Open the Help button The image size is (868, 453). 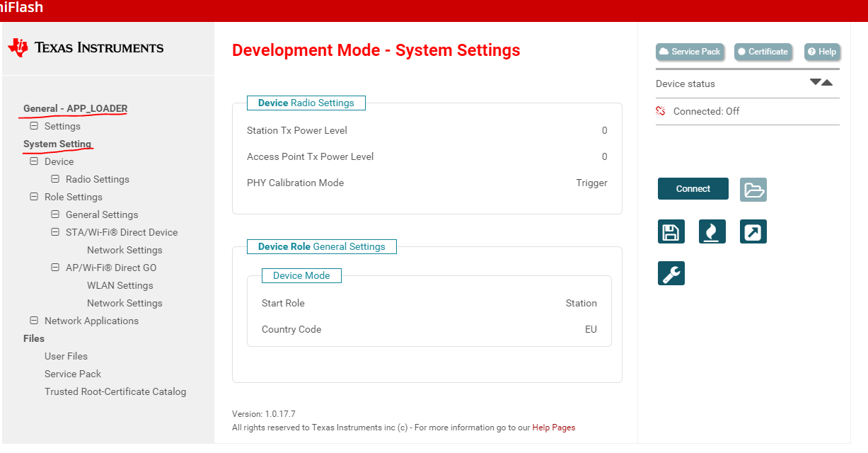(x=821, y=52)
